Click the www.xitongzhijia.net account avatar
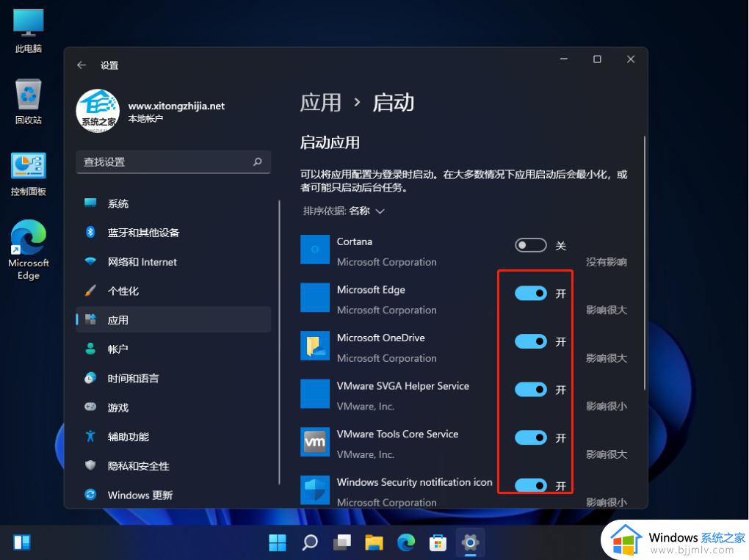The width and height of the screenshot is (749, 560). click(98, 111)
